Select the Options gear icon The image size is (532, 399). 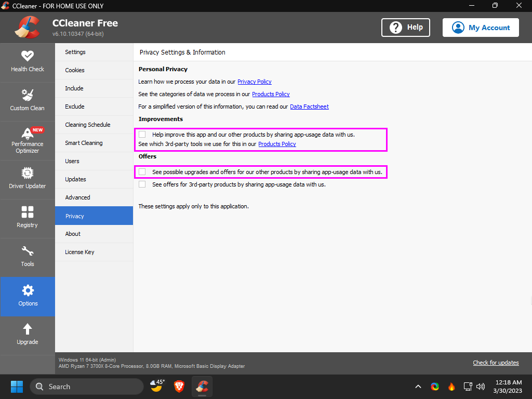click(x=28, y=290)
